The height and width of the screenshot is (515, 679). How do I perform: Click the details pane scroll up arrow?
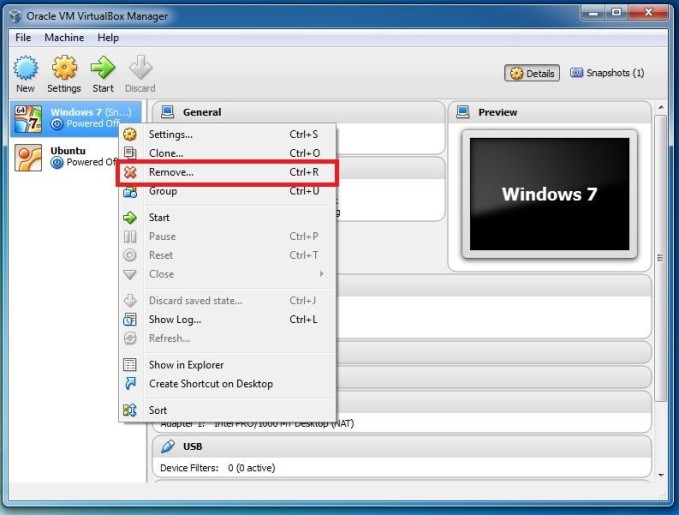point(661,107)
